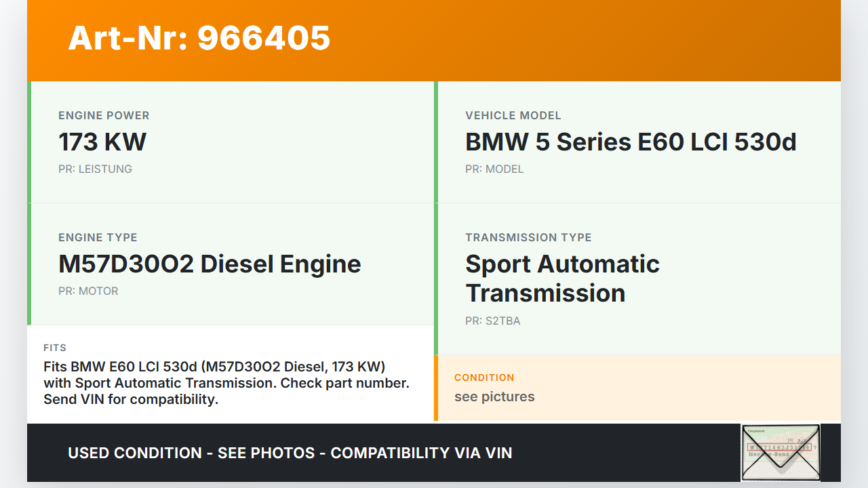Click the Used Condition footer banner text
This screenshot has width=868, height=488.
pyautogui.click(x=290, y=453)
